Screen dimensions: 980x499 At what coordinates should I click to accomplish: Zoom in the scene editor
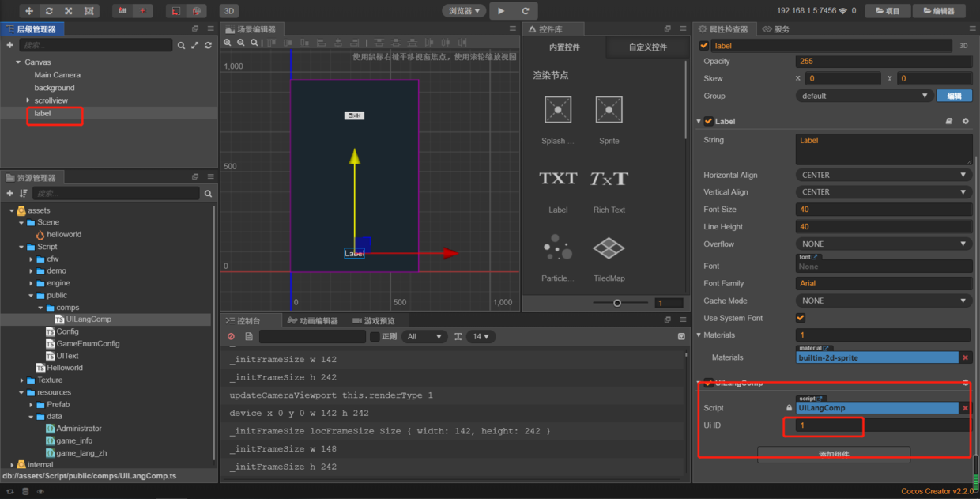[x=228, y=43]
